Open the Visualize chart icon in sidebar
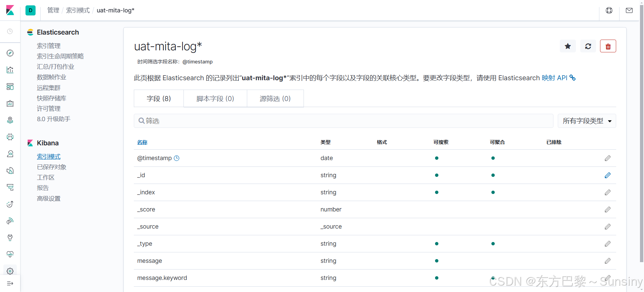 coord(10,70)
